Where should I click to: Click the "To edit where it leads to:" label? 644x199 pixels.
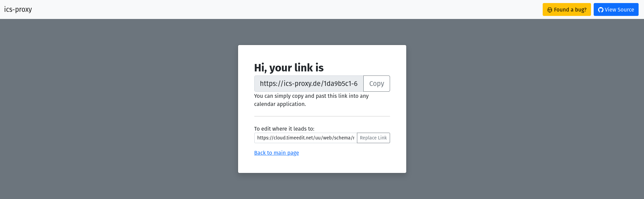coord(284,129)
